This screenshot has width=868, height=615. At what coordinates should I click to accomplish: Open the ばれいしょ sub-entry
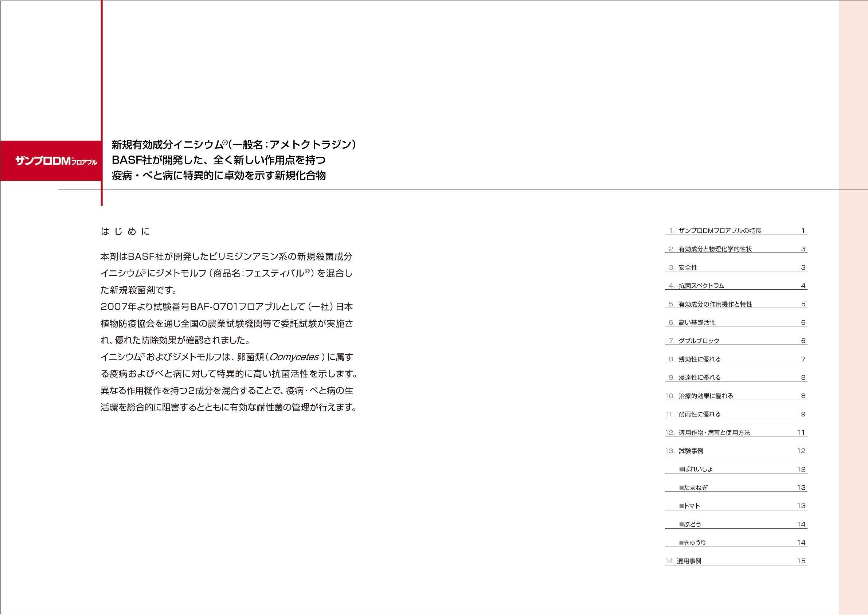tap(696, 469)
